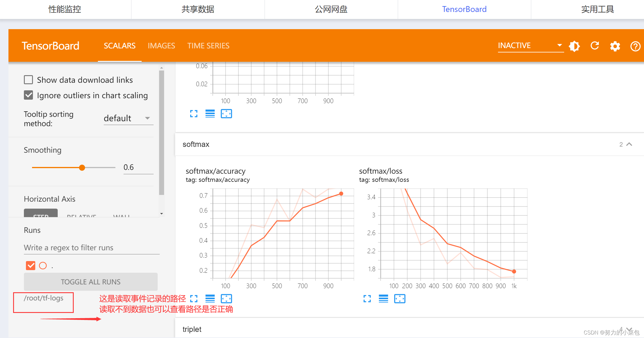Switch to the TIME SERIES tab
This screenshot has width=644, height=338.
click(209, 45)
